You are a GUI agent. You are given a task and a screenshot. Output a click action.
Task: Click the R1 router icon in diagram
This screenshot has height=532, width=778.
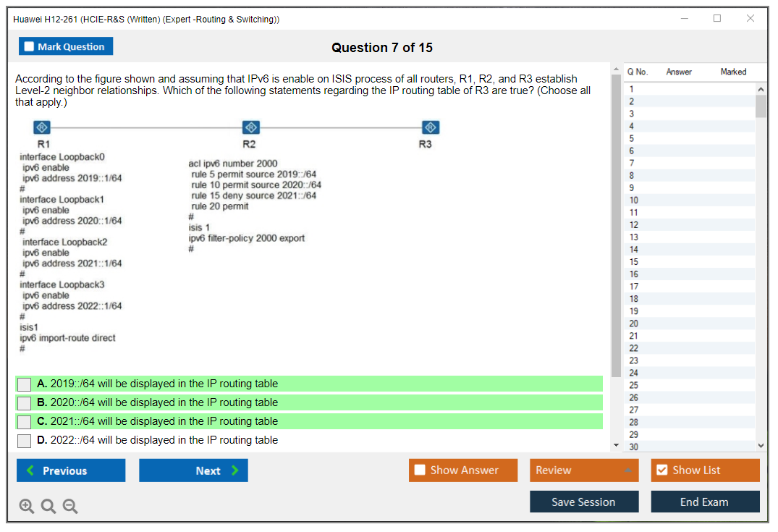[42, 128]
